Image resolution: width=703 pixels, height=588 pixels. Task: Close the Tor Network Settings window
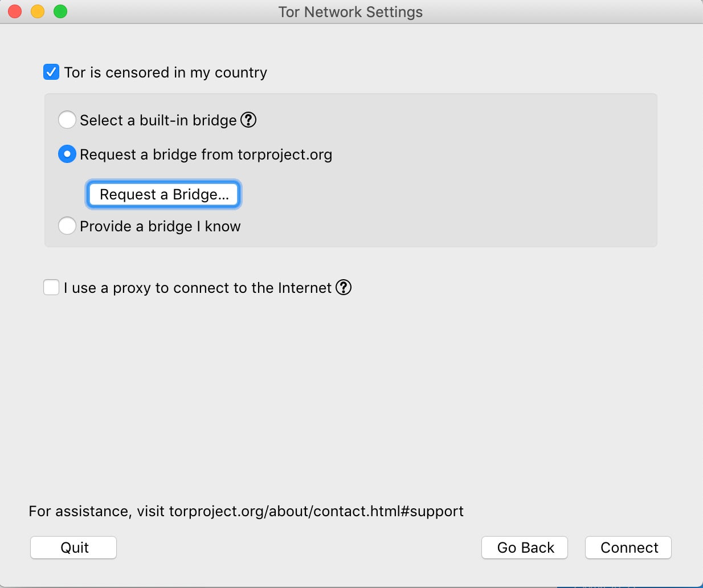pos(15,11)
